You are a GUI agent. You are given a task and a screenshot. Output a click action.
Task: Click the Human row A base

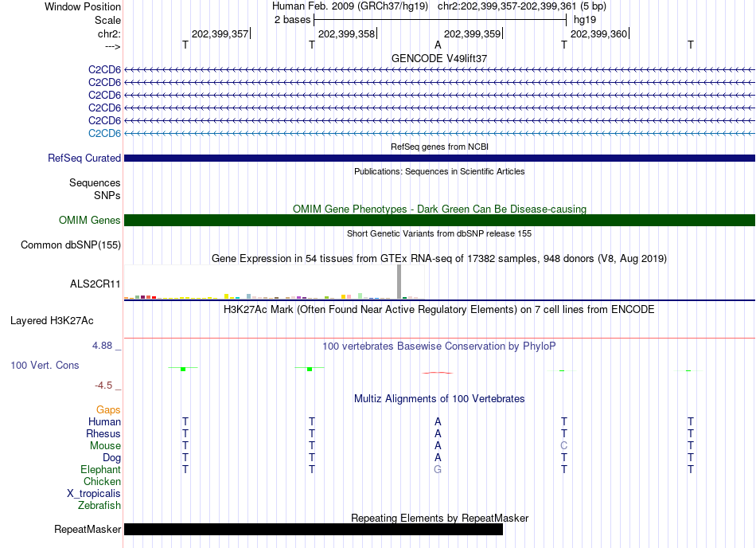coord(438,421)
